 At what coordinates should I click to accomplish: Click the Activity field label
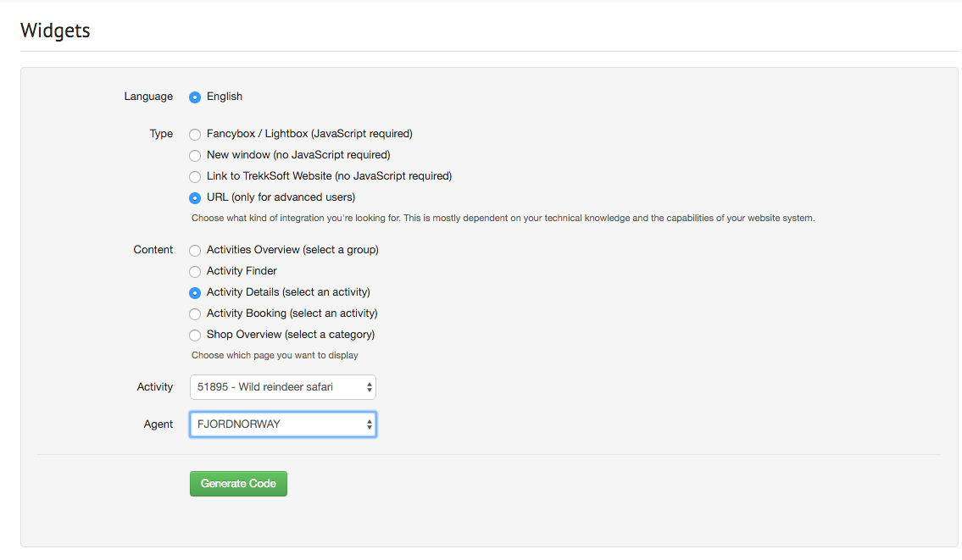coord(154,387)
